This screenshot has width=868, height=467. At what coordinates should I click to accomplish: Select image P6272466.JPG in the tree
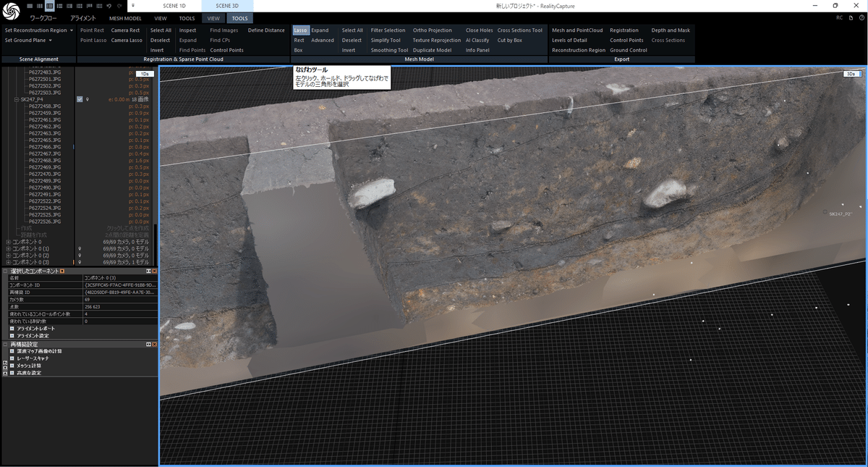[x=44, y=147]
